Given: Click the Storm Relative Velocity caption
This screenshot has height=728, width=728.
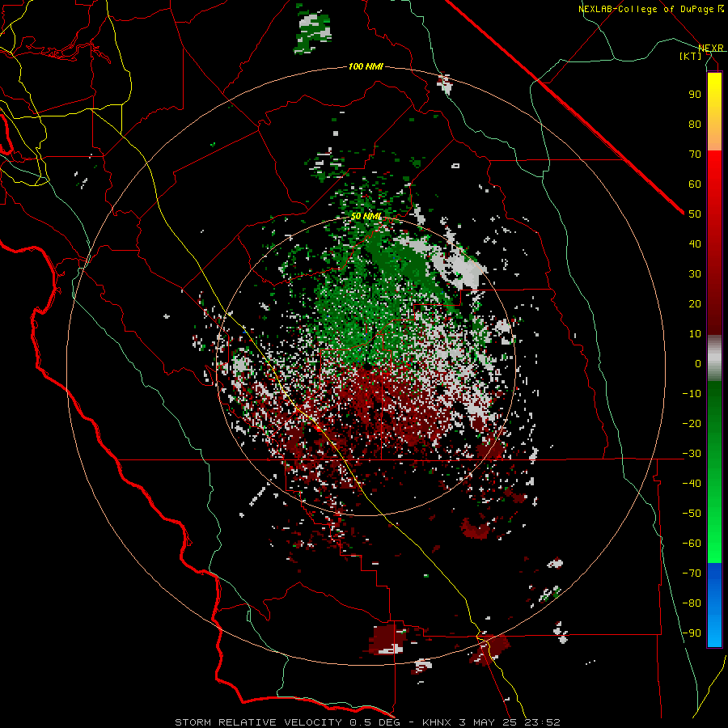Looking at the screenshot, I should click(x=367, y=722).
